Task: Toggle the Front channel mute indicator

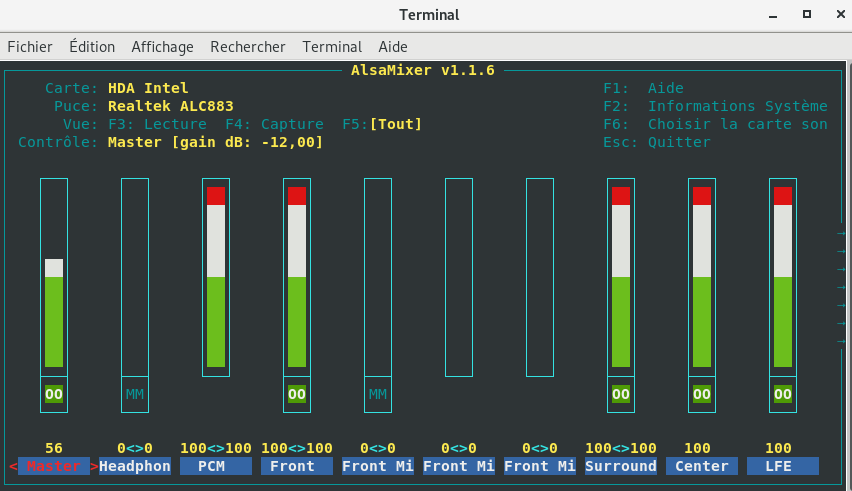Action: click(x=297, y=394)
